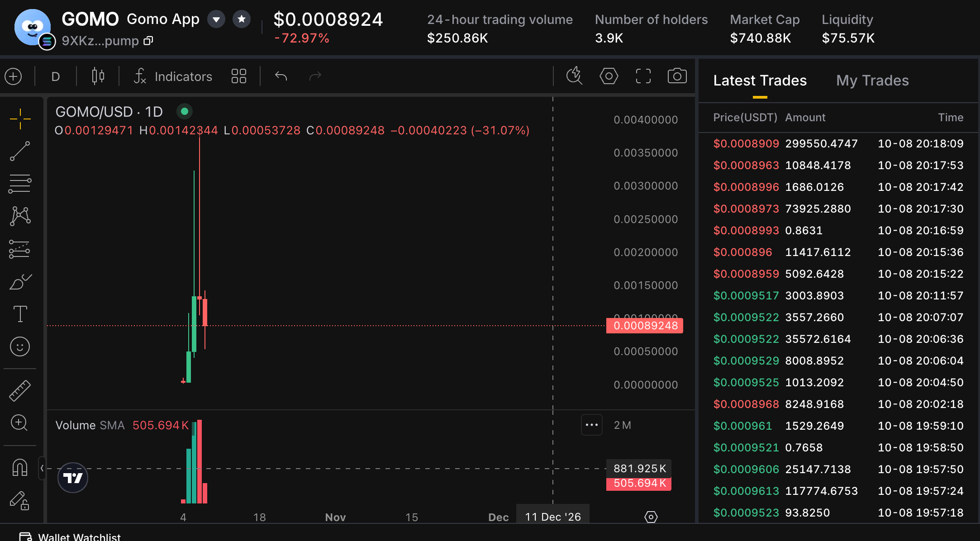Activate the zoom in tool
Viewport: 980px width, 541px height.
19,423
